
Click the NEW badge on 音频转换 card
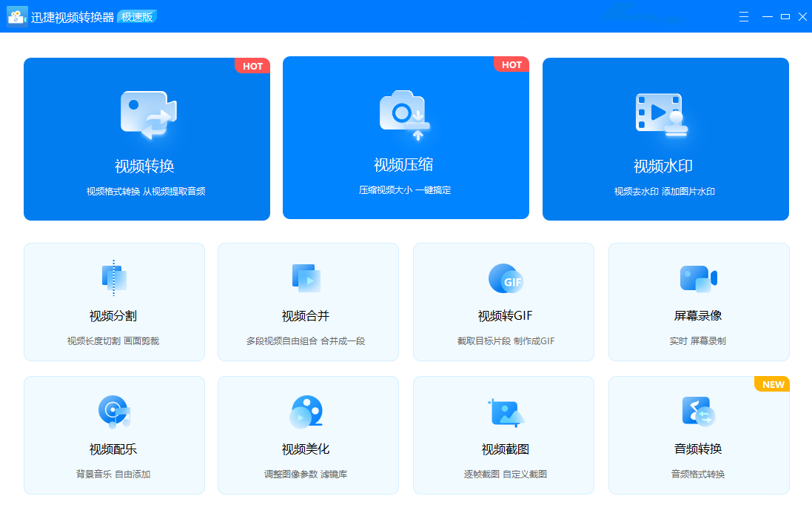point(771,384)
